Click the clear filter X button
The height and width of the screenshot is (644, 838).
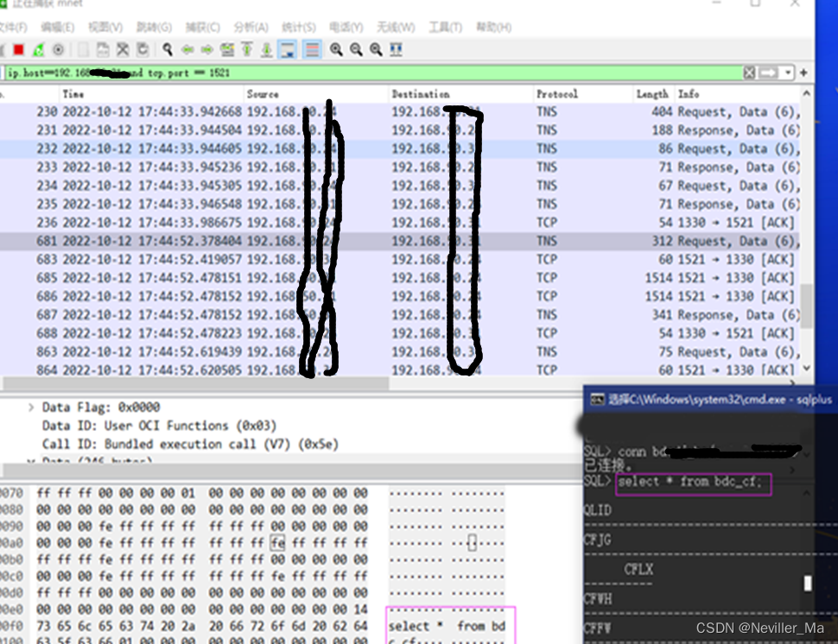(748, 73)
